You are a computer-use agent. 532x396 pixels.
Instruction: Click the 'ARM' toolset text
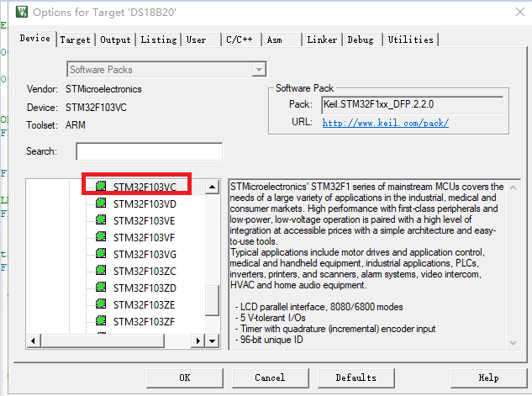tap(76, 125)
